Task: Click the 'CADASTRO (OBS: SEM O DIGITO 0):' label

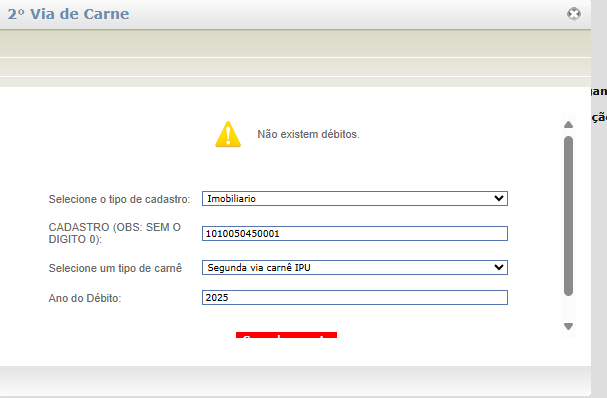Action: point(115,233)
